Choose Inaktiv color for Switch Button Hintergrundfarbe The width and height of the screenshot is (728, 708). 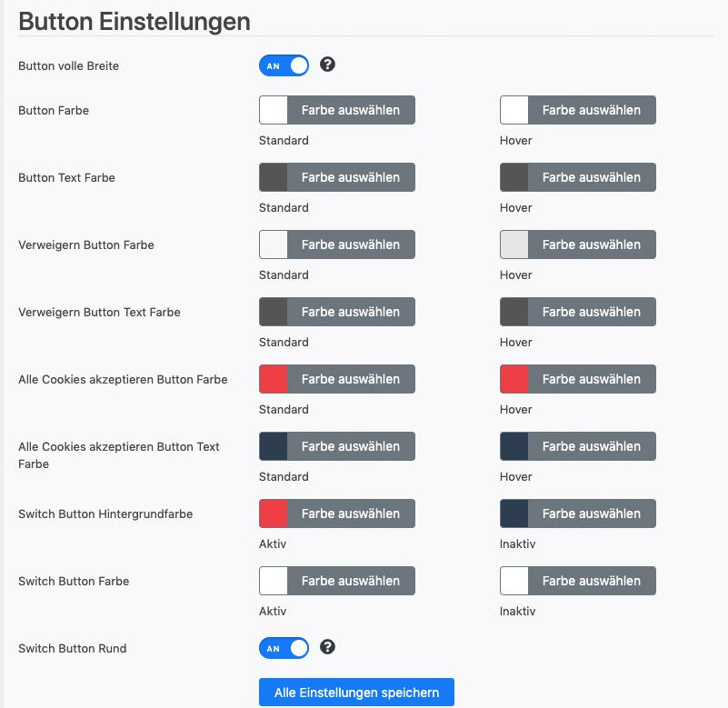(577, 514)
